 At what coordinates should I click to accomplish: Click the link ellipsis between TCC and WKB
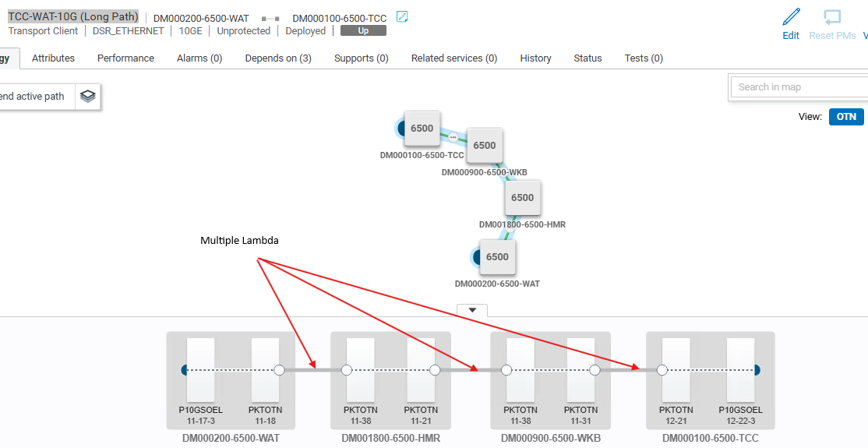tap(453, 137)
